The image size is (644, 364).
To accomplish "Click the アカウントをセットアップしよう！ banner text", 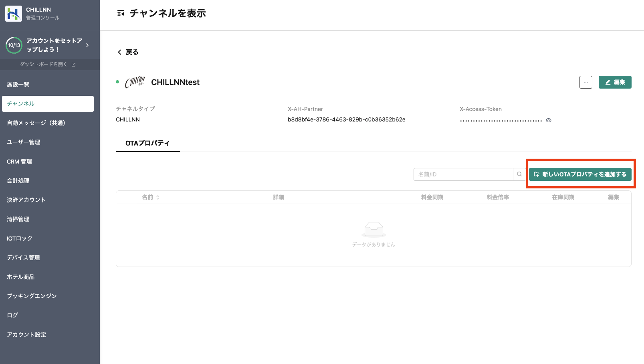I will (55, 45).
